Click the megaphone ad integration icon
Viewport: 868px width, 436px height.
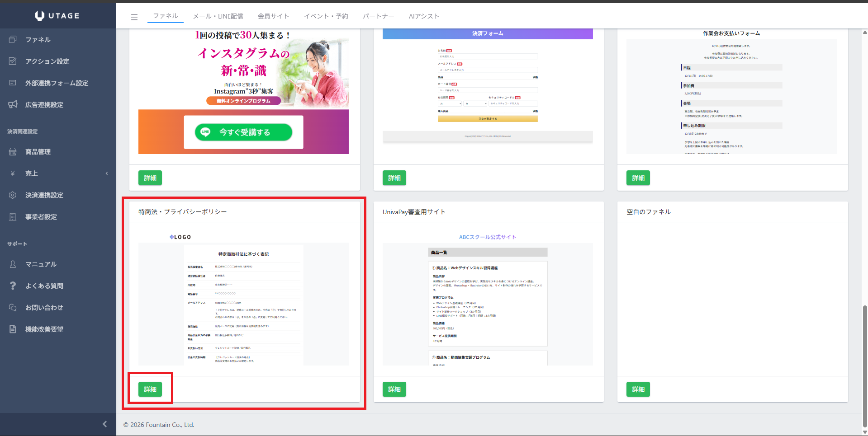pyautogui.click(x=13, y=104)
